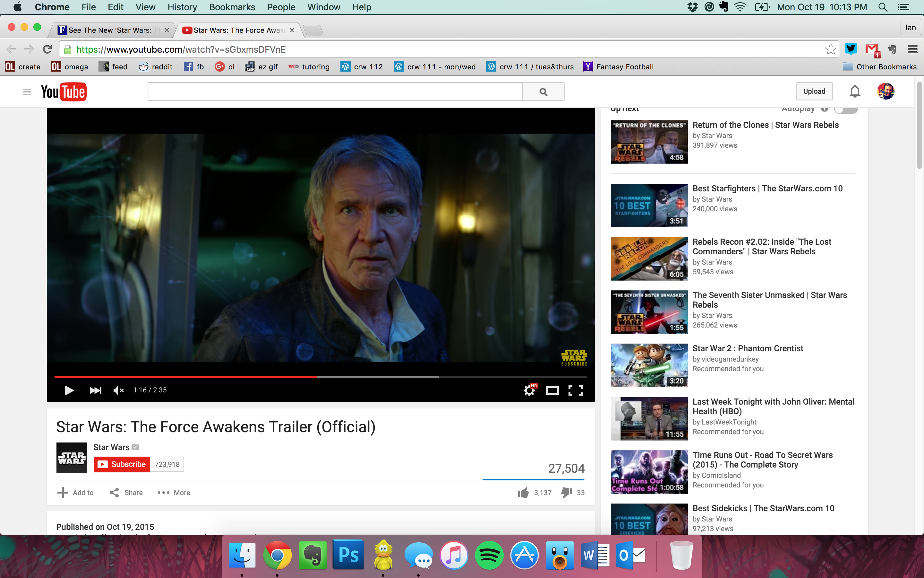Open the ez gif bookmark
Viewport: 924px width, 578px height.
tap(261, 67)
